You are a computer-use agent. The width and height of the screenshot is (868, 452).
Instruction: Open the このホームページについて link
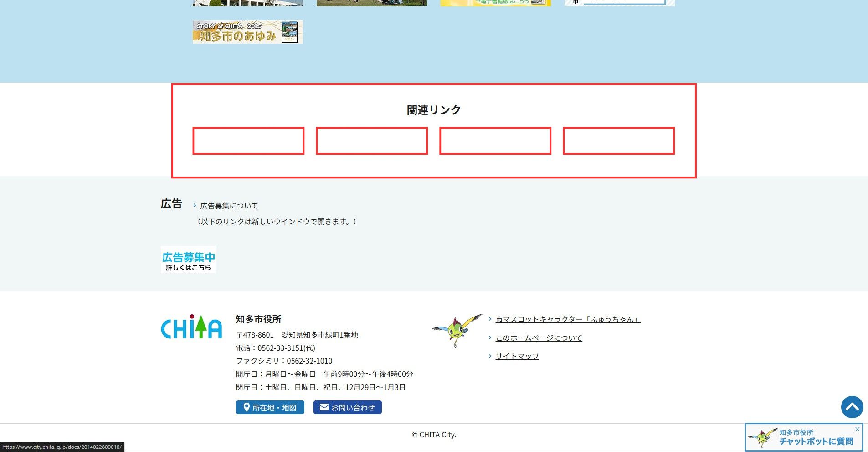coord(539,338)
